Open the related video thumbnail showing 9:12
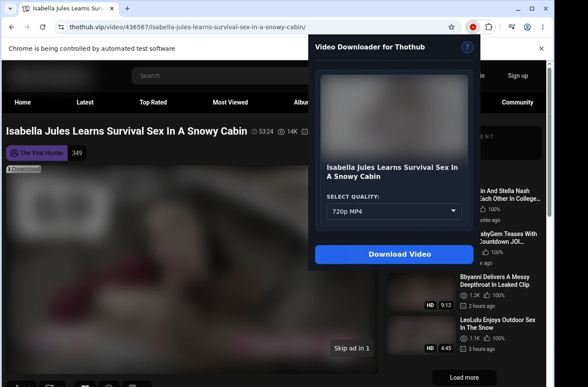Image resolution: width=588 pixels, height=387 pixels. (x=421, y=292)
